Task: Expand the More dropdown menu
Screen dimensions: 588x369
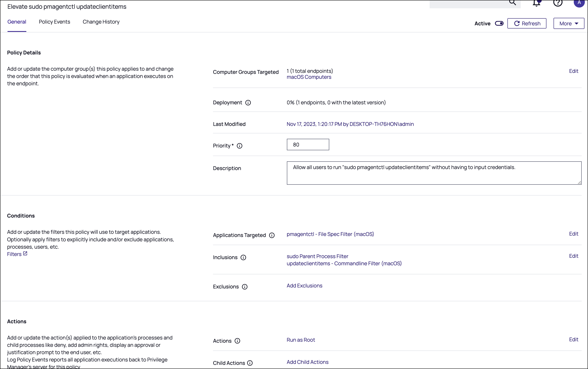Action: (568, 23)
